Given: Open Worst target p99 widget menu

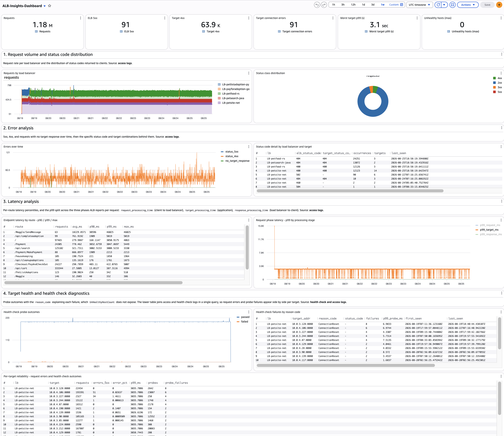Looking at the screenshot, I should pos(417,18).
